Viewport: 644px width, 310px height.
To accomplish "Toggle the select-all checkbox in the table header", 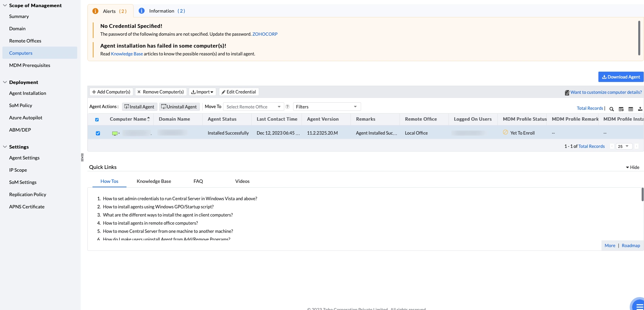I will pyautogui.click(x=97, y=120).
